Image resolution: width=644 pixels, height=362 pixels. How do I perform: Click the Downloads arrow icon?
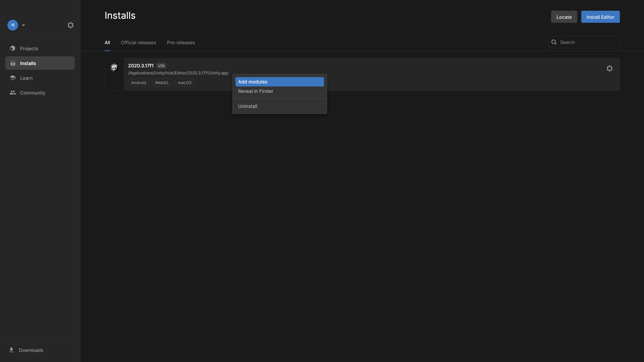pyautogui.click(x=12, y=350)
